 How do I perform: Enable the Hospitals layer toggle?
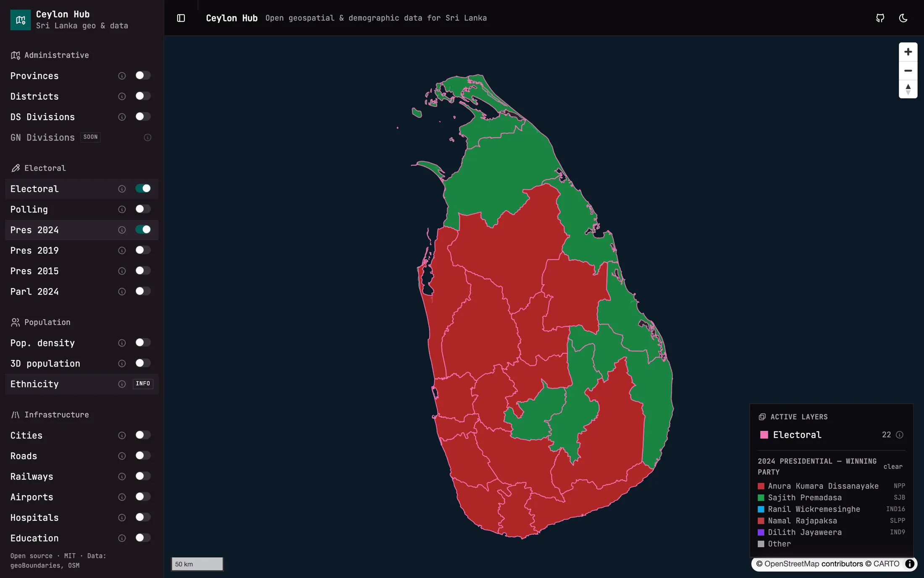[143, 517]
